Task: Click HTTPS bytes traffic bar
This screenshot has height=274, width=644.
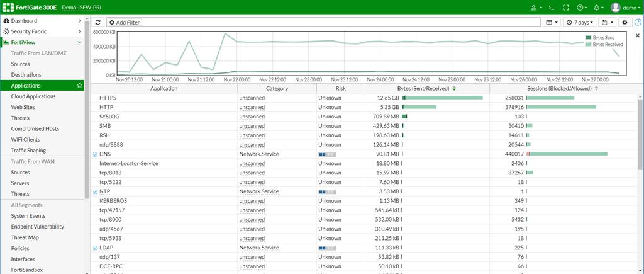Action: (442, 98)
